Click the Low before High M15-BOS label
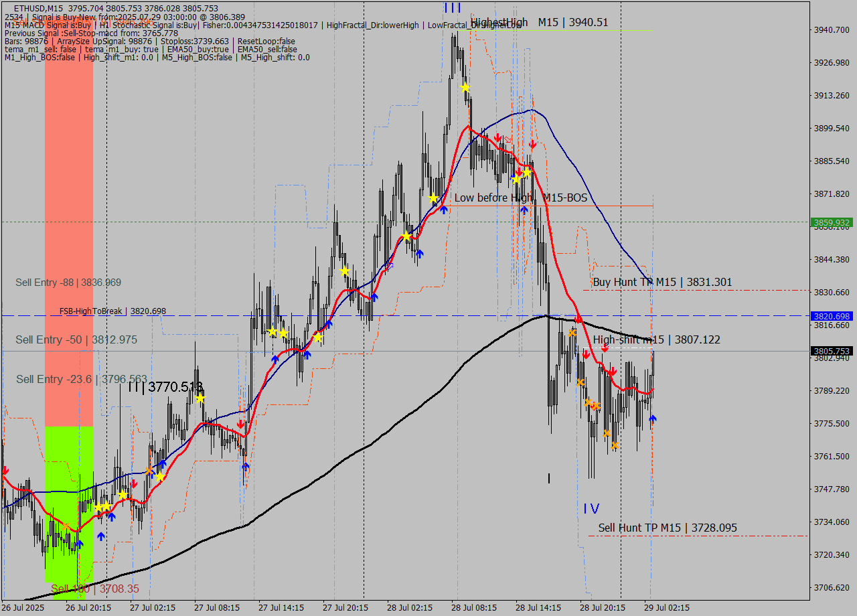Image resolution: width=857 pixels, height=616 pixels. (x=520, y=198)
